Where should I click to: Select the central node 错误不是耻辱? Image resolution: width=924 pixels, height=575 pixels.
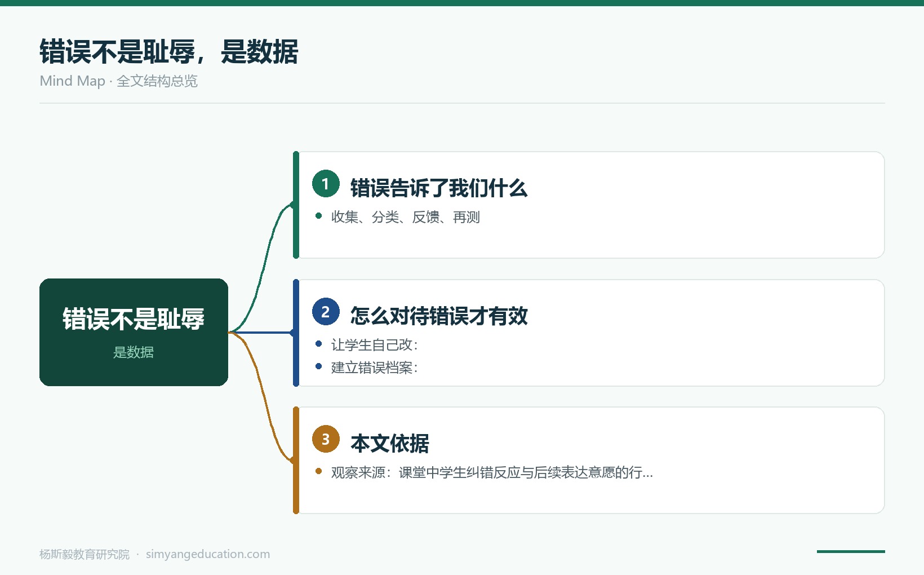coord(134,332)
